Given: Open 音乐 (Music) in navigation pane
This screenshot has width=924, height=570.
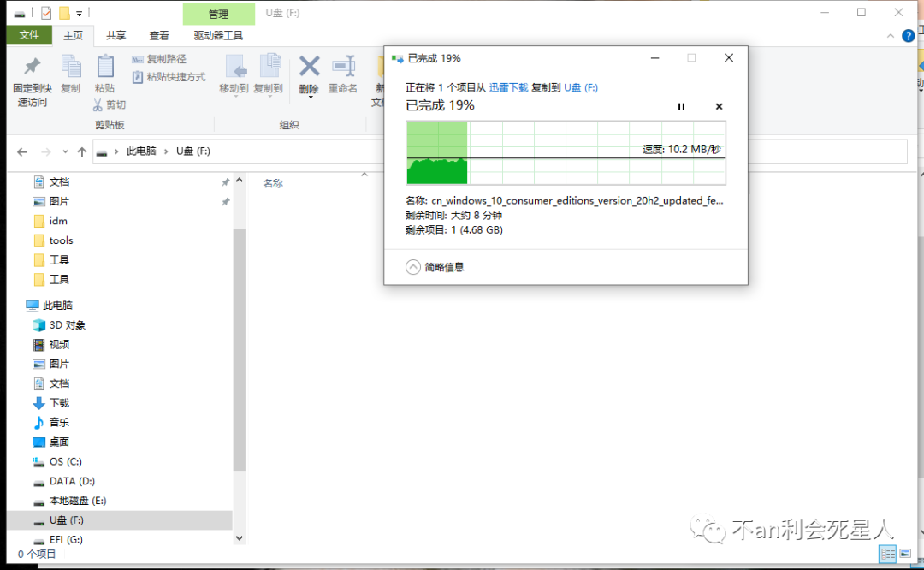Looking at the screenshot, I should 59,423.
